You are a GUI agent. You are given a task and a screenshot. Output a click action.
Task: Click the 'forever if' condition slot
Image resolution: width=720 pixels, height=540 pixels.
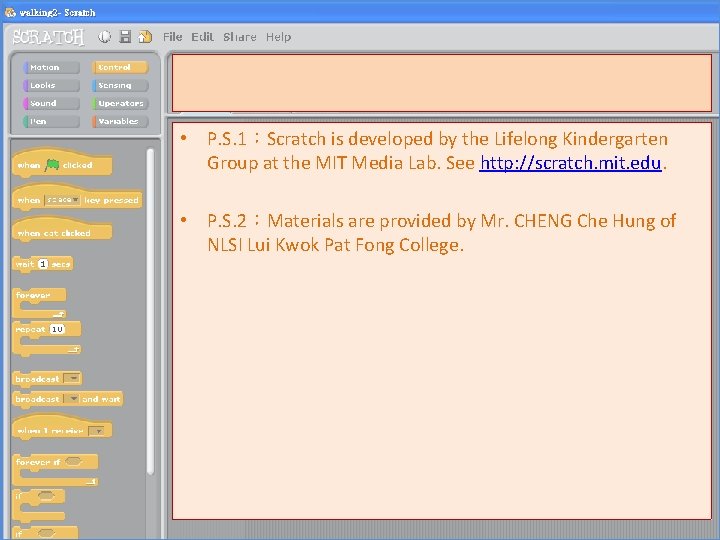(x=73, y=461)
